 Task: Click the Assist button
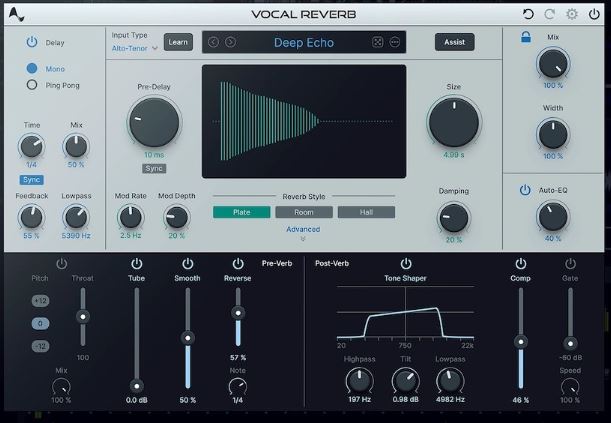pos(454,42)
